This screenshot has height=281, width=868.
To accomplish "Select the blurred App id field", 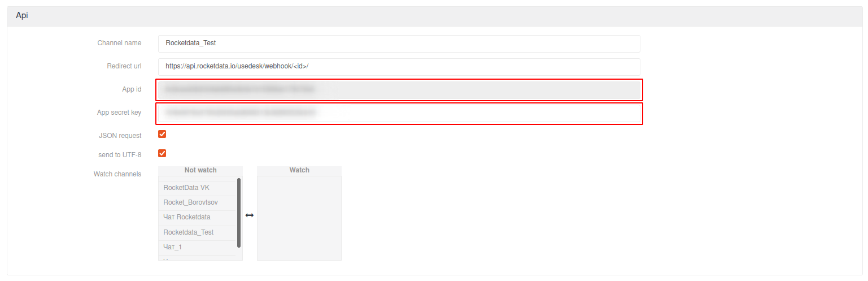I will [x=399, y=89].
